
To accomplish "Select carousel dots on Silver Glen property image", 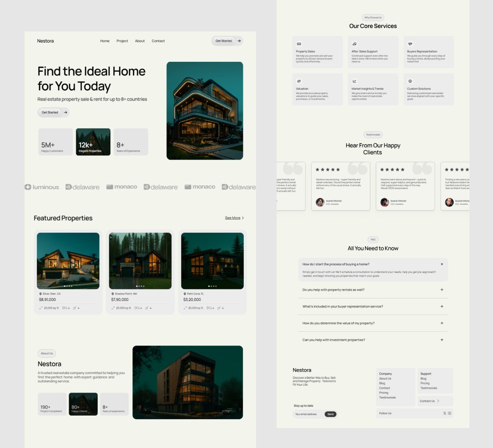I will pyautogui.click(x=68, y=286).
